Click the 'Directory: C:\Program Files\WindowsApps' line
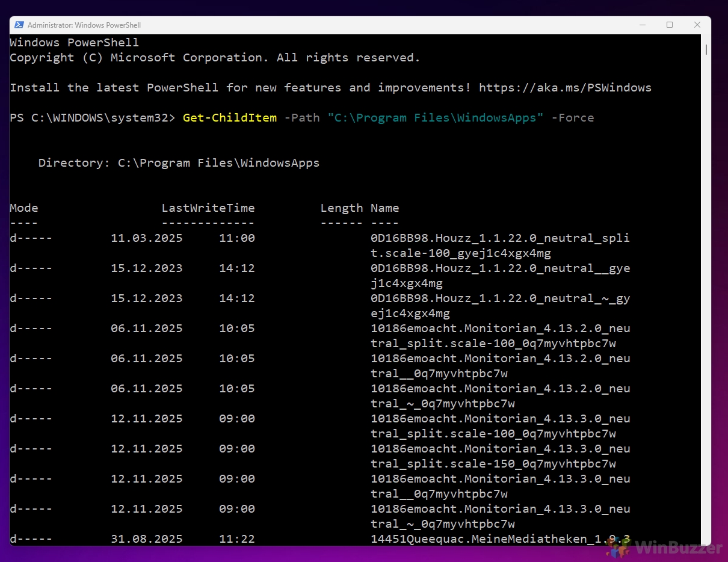The width and height of the screenshot is (728, 562). pos(179,163)
